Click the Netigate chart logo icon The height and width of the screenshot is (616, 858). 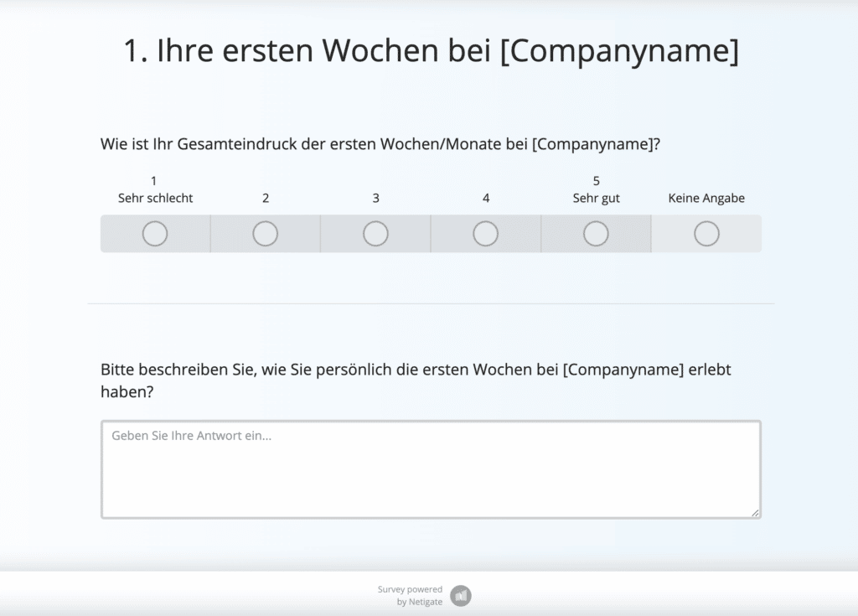(461, 595)
